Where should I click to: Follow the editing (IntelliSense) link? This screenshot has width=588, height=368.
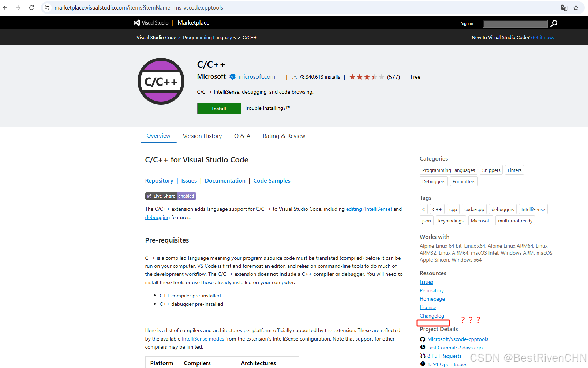369,209
